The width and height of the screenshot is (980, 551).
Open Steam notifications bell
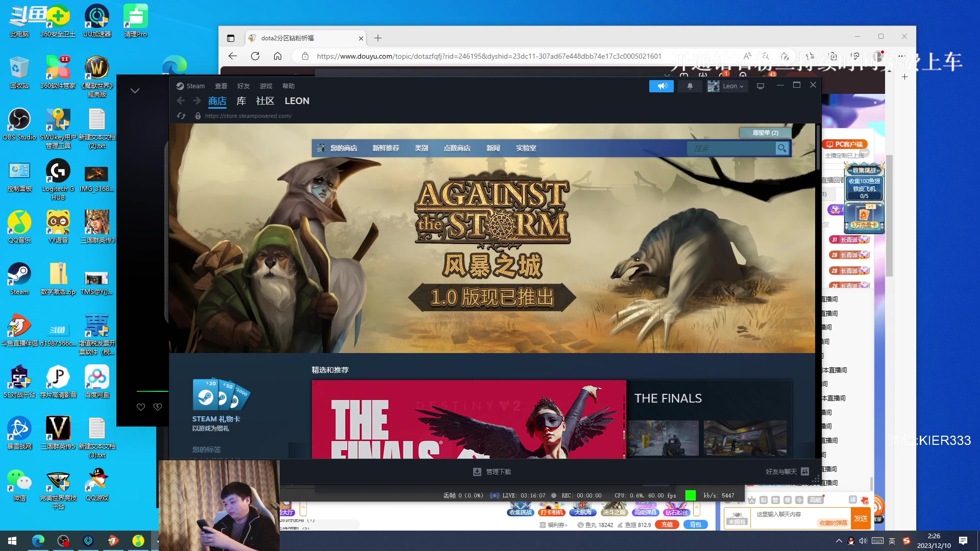(x=690, y=86)
